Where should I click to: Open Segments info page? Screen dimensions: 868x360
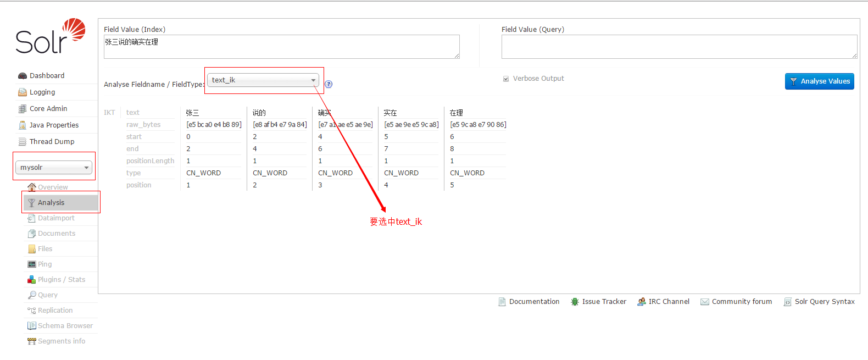coord(62,341)
